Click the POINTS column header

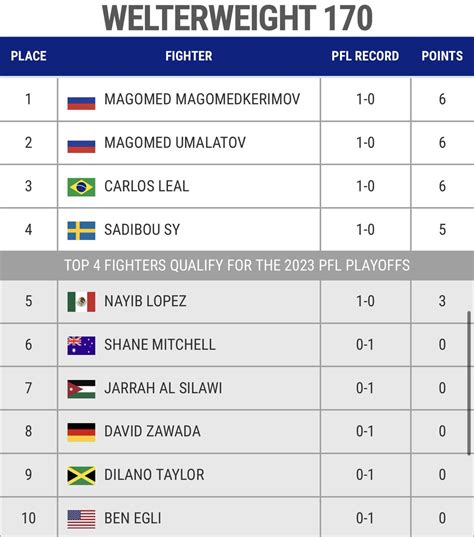click(442, 56)
